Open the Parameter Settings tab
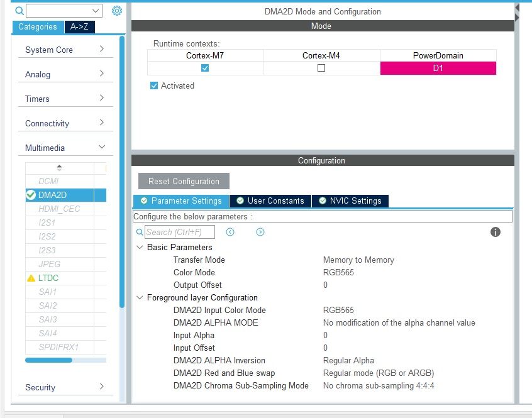The height and width of the screenshot is (418, 532). click(x=181, y=201)
